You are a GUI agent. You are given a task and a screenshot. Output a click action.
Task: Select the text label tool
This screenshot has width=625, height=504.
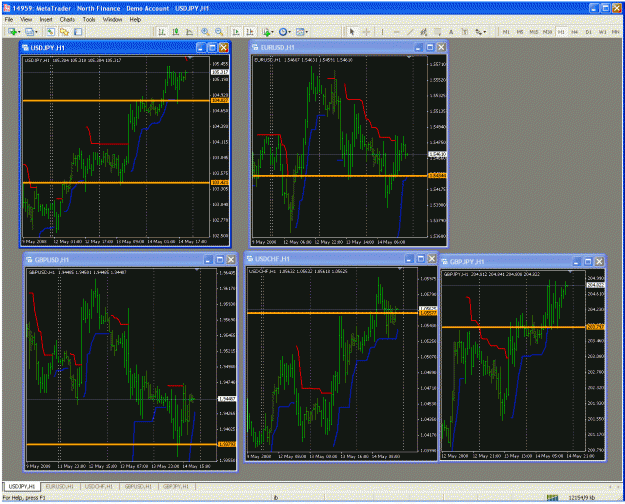[x=465, y=32]
